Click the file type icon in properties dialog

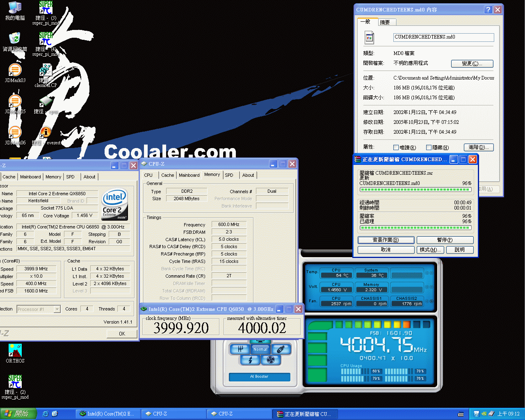(369, 38)
